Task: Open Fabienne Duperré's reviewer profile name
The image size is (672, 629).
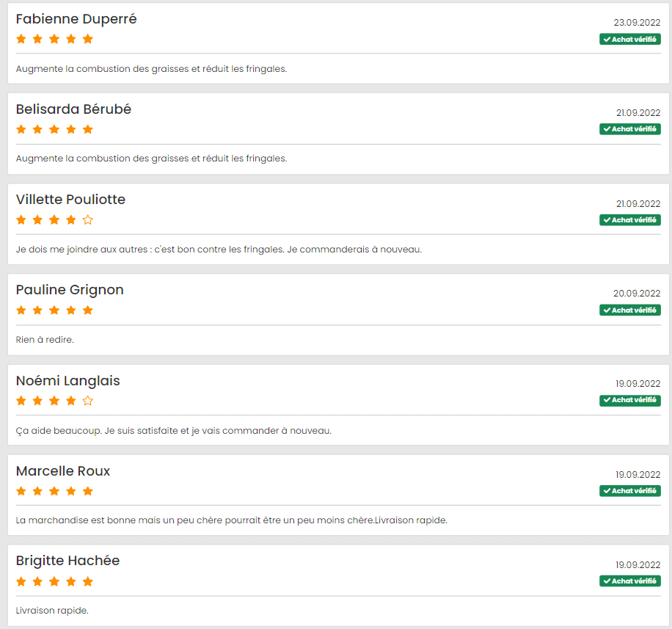Action: [76, 19]
